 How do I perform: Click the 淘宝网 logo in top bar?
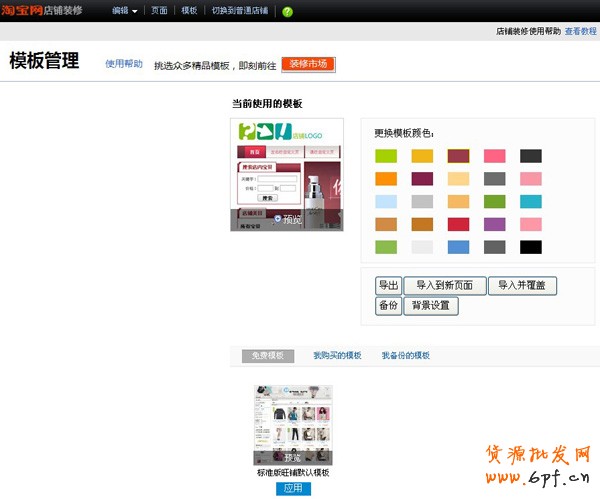pos(21,10)
